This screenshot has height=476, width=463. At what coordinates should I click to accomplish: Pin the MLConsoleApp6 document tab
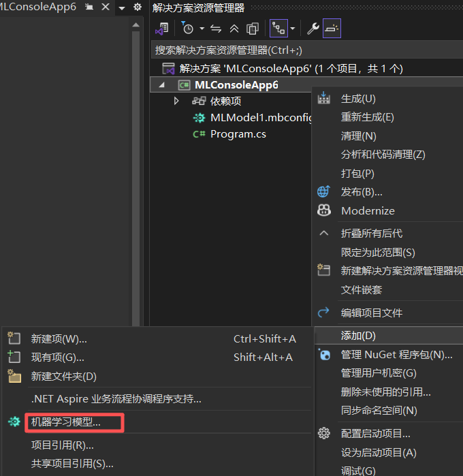click(89, 7)
